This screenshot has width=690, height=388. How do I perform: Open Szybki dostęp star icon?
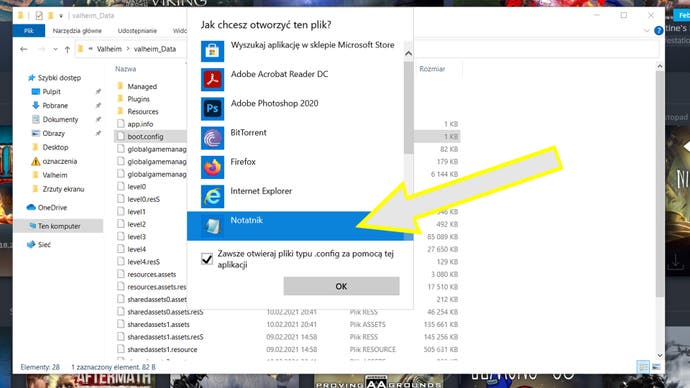31,78
